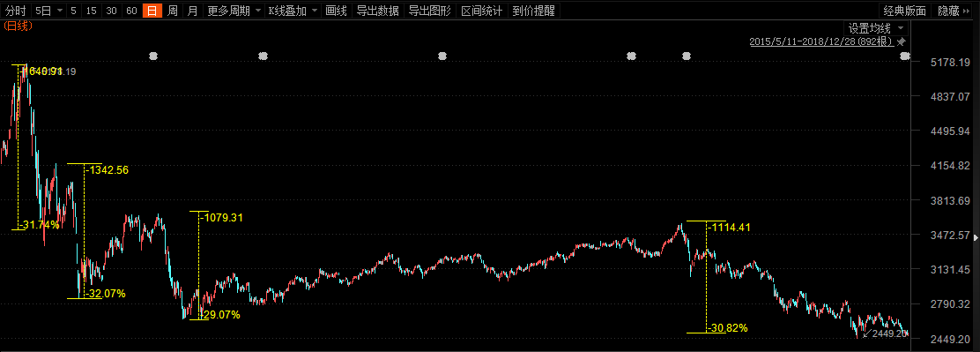980x352 pixels.
Task: Select the -1114.41 interval measurement label
Action: point(729,228)
